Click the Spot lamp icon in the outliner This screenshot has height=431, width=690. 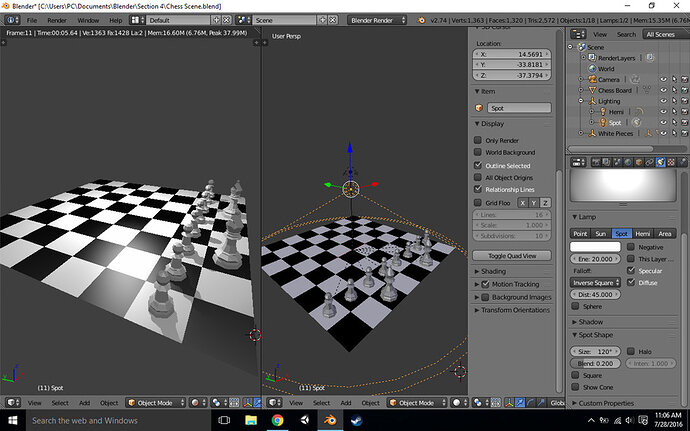point(601,122)
